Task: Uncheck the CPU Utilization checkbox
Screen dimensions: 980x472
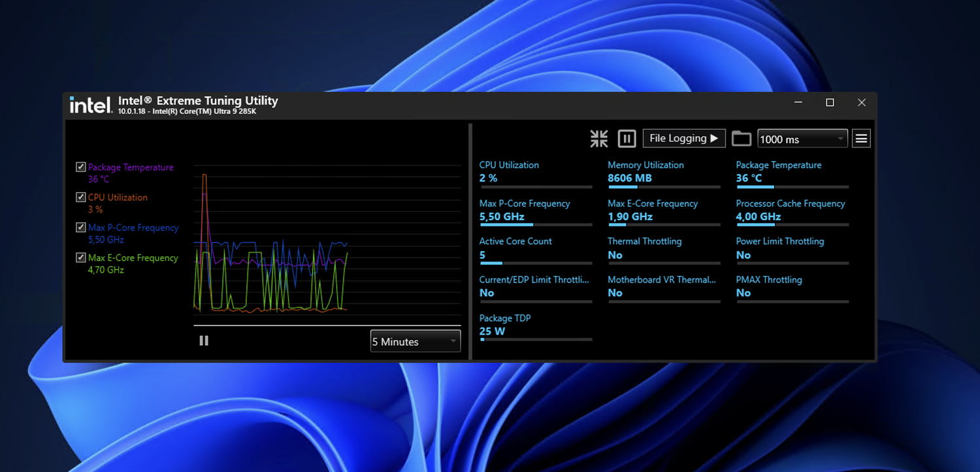Action: click(81, 197)
